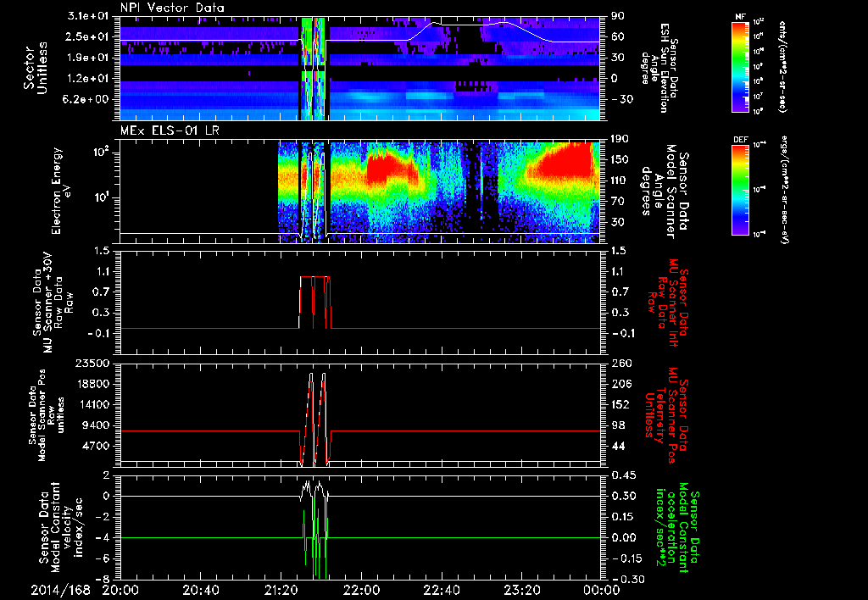Click the 1.2e+01 sector tick value

(x=88, y=78)
